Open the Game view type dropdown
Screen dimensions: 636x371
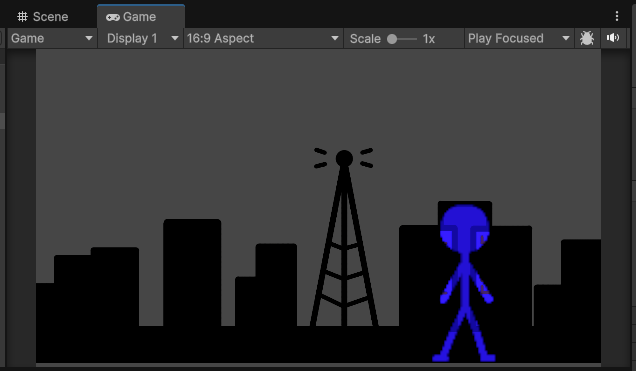pos(52,39)
